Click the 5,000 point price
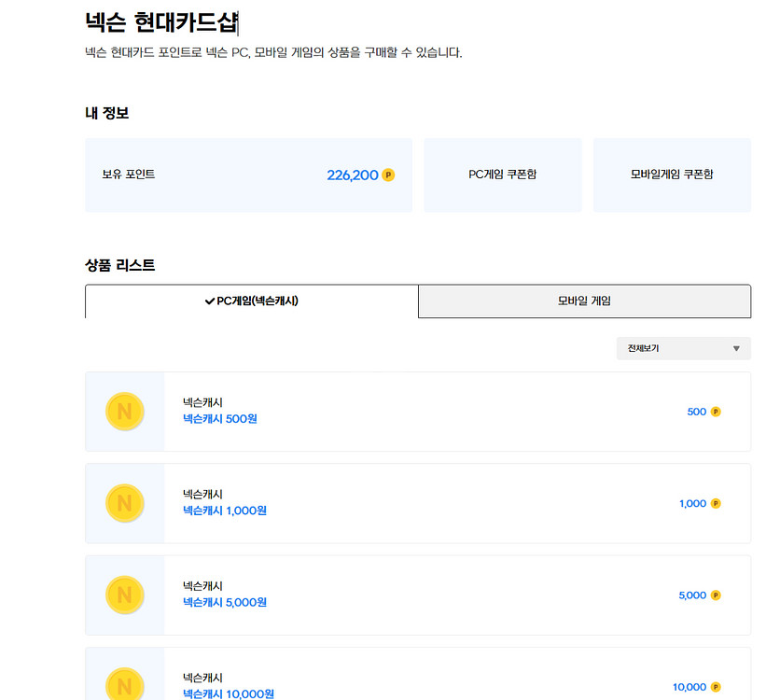Image resolution: width=780 pixels, height=700 pixels. 692,595
